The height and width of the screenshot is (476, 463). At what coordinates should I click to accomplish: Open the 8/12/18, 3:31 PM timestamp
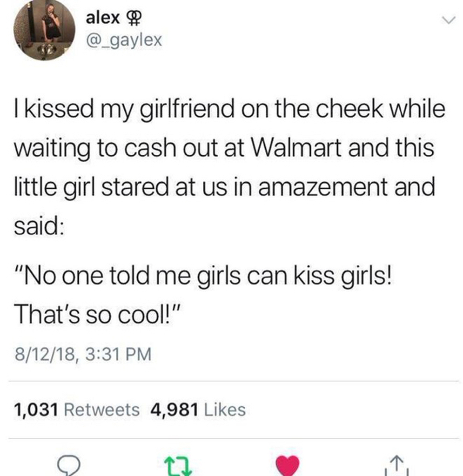point(83,354)
